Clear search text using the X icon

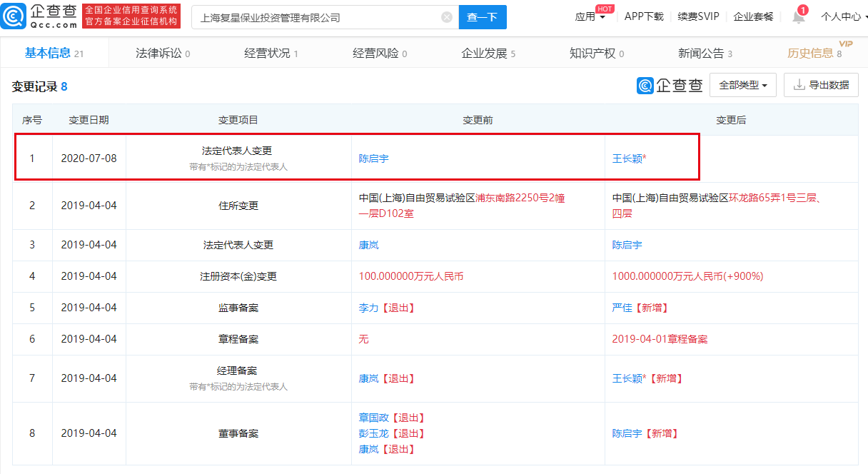click(448, 16)
